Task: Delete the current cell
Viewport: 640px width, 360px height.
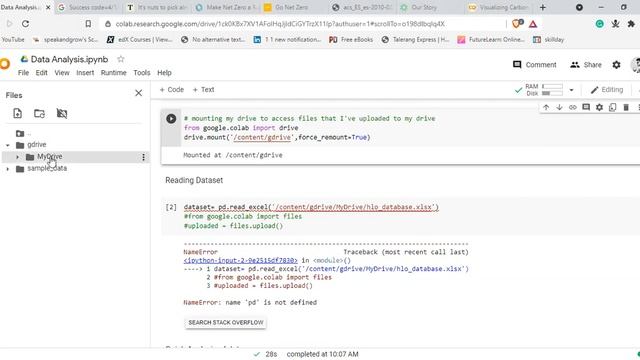Action: (626, 107)
